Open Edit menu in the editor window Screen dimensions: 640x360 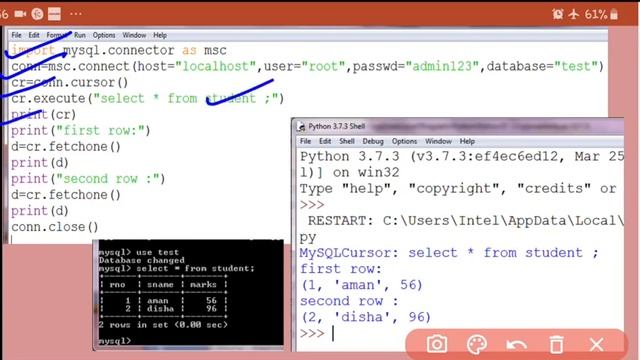pyautogui.click(x=34, y=35)
